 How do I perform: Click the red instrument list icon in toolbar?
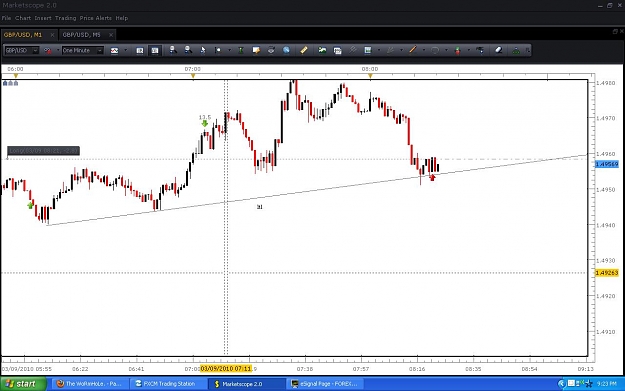point(47,50)
